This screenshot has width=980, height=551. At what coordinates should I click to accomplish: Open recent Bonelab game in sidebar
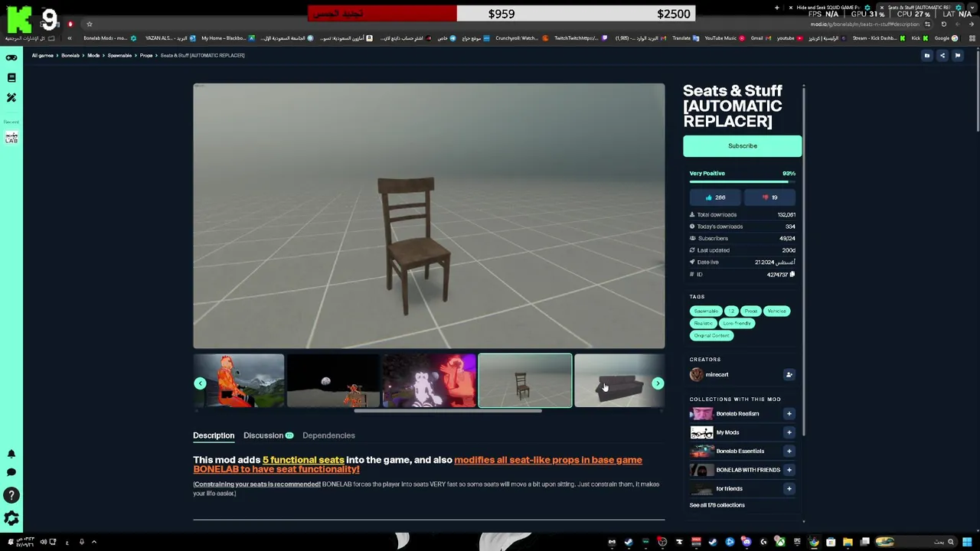click(11, 138)
